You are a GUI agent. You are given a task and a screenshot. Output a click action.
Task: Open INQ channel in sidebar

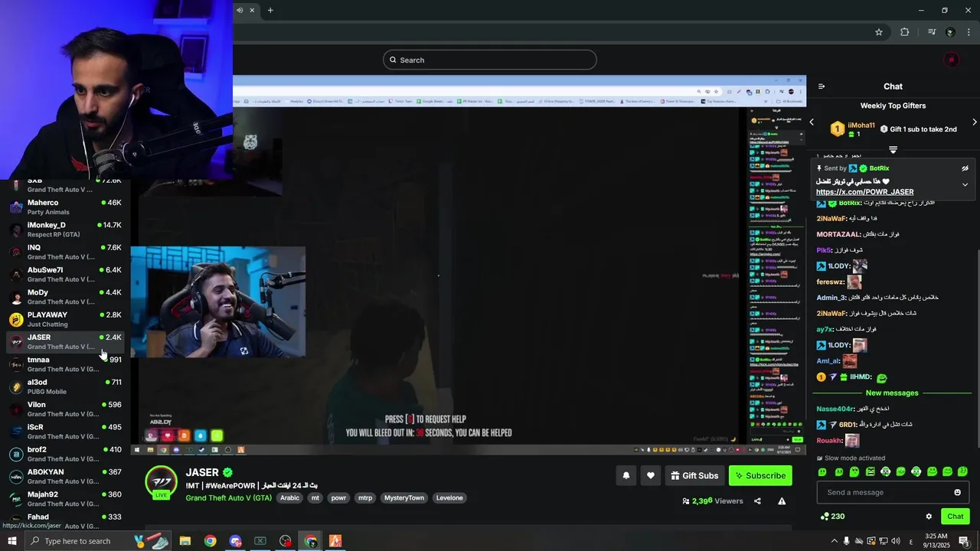pyautogui.click(x=65, y=252)
